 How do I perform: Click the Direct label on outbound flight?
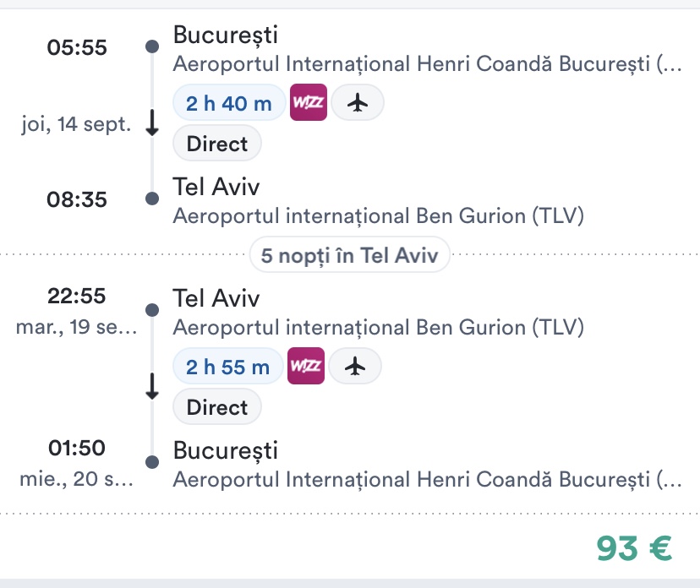pyautogui.click(x=217, y=144)
